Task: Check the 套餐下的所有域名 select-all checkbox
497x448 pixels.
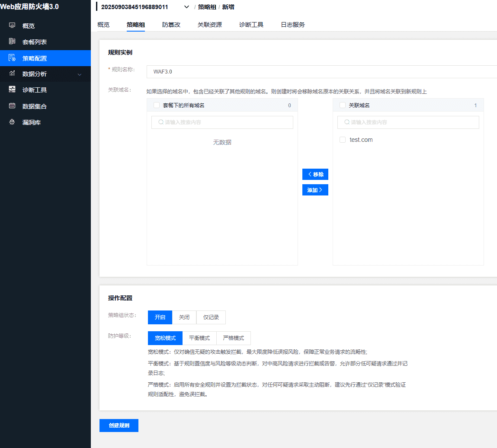Action: point(157,105)
